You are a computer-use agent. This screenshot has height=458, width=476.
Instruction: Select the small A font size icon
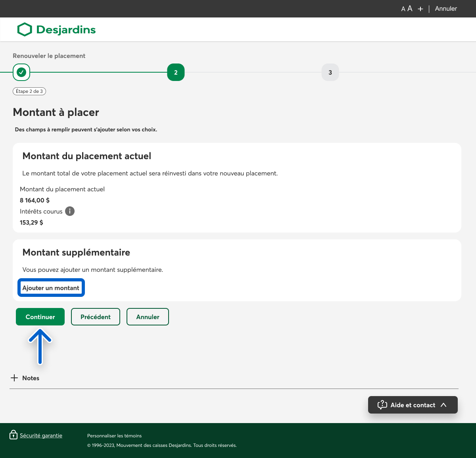pyautogui.click(x=403, y=9)
